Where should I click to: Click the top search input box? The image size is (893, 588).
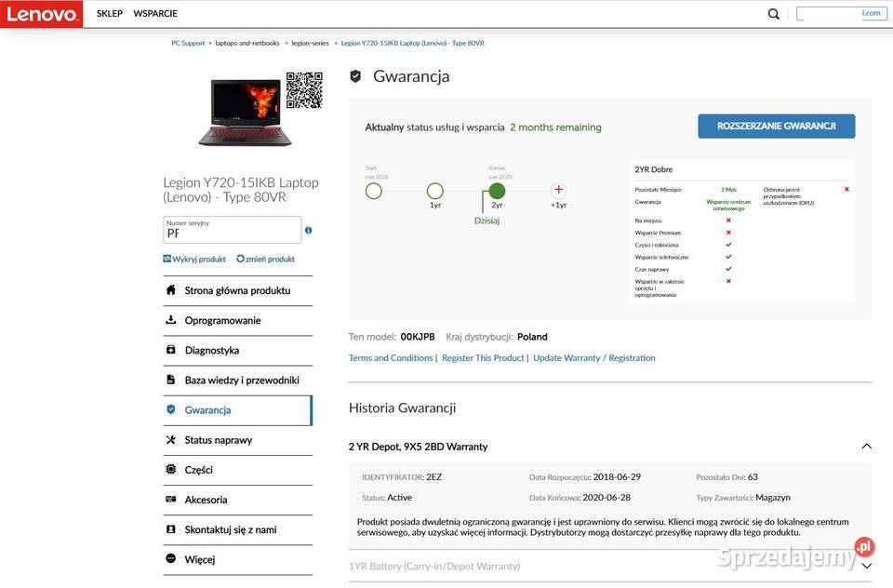tap(841, 14)
